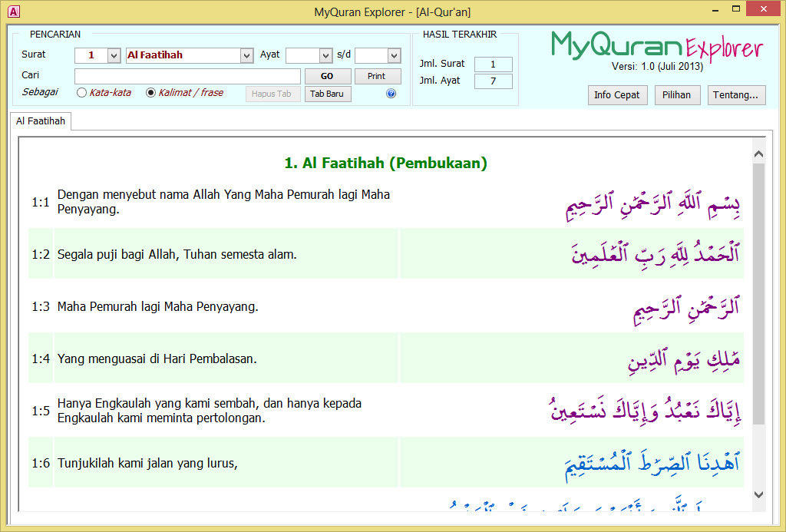
Task: Click translation starting 'Hanya Engkaulah yang kami sembah'
Action: 210,411
